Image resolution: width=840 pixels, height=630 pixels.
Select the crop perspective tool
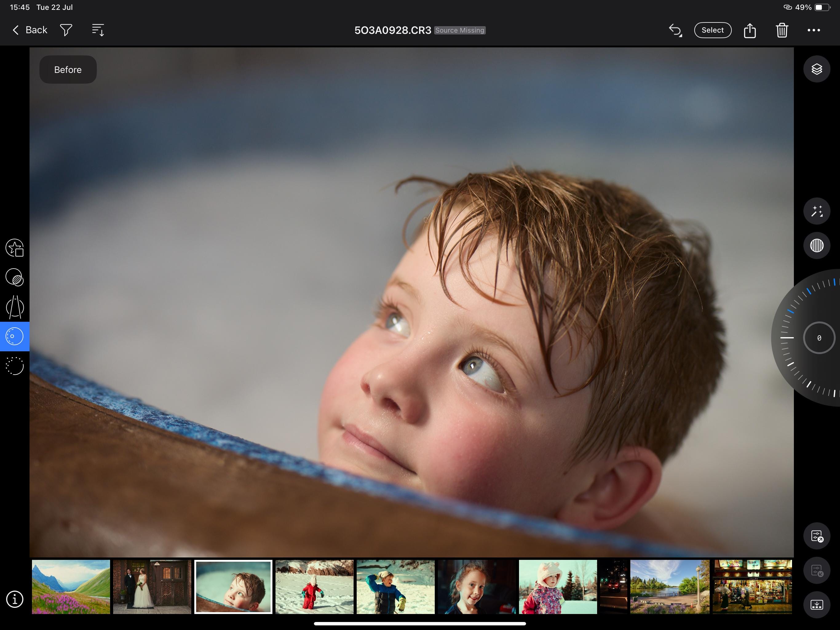[15, 307]
